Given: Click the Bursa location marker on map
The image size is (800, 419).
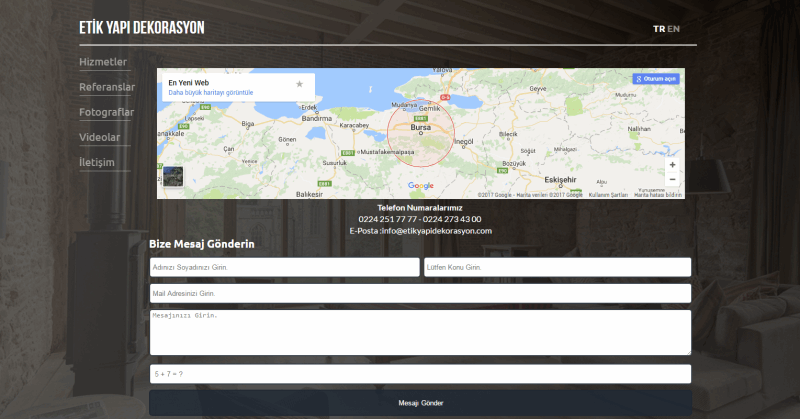Looking at the screenshot, I should click(x=421, y=133).
